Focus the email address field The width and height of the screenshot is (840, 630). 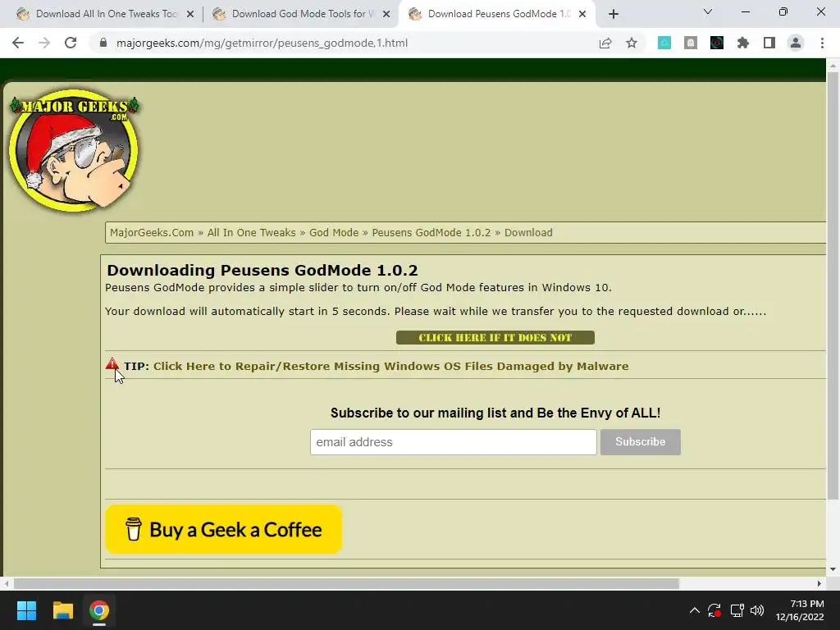(x=453, y=442)
